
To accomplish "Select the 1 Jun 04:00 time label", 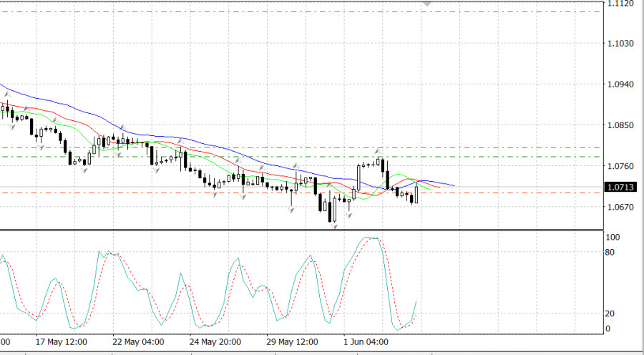I will (366, 341).
